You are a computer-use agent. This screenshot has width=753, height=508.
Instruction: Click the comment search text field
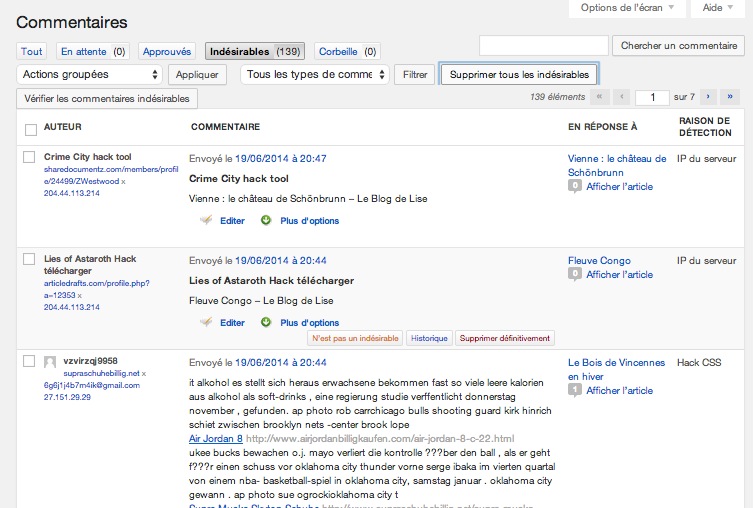544,46
